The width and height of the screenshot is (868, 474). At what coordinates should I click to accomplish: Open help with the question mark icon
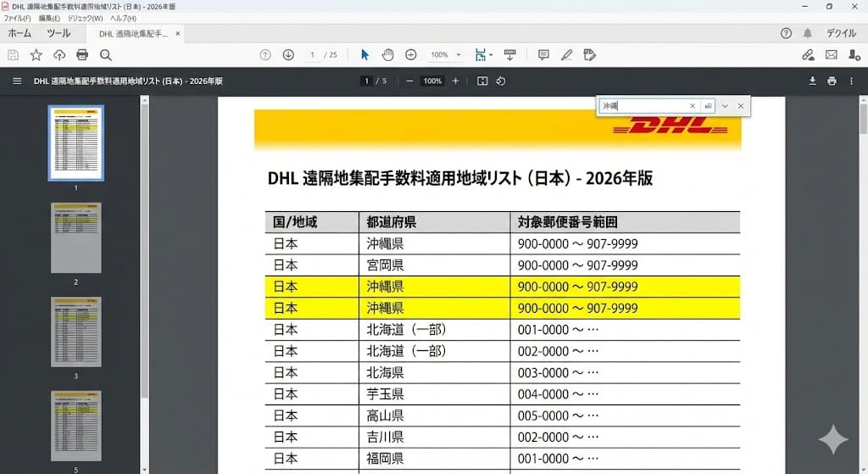(786, 33)
